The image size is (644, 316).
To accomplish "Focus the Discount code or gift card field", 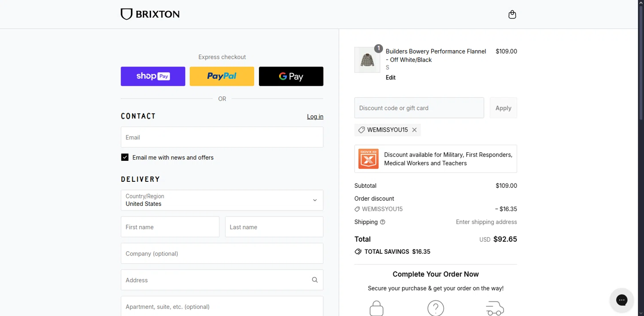I will pos(419,108).
